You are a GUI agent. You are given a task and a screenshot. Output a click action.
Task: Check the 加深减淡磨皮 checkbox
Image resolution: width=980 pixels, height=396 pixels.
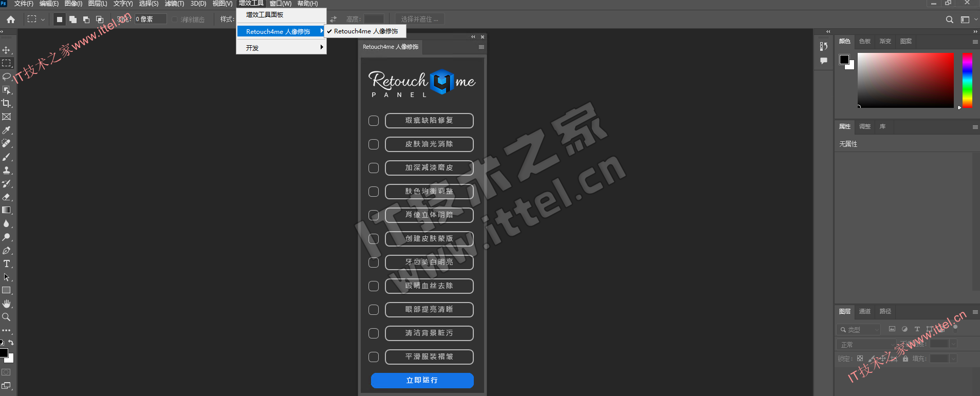pyautogui.click(x=374, y=168)
